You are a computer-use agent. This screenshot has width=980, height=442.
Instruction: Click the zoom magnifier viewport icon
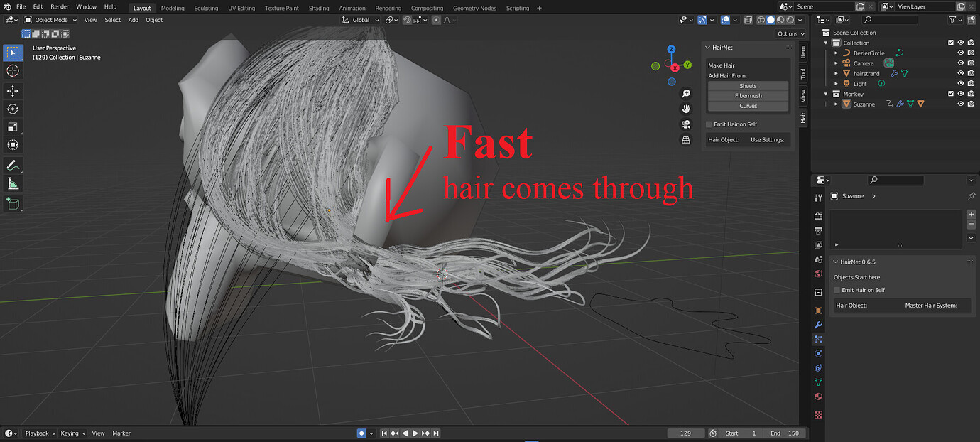[686, 93]
